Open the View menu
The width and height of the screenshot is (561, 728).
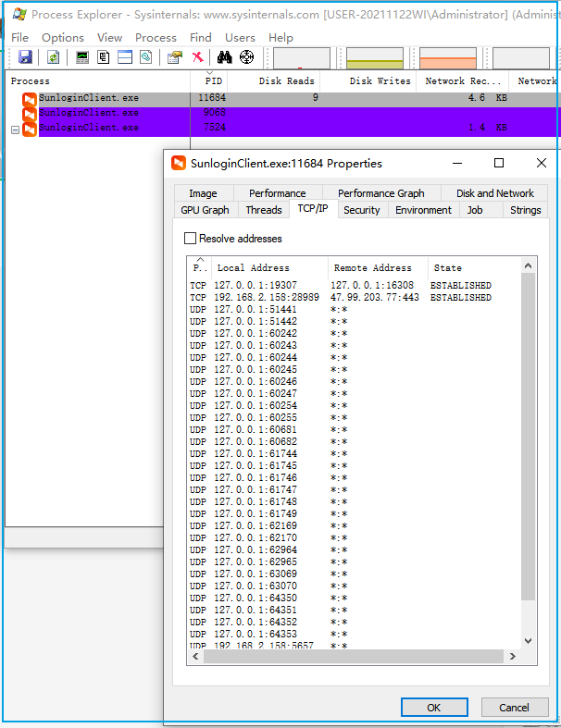pos(109,37)
